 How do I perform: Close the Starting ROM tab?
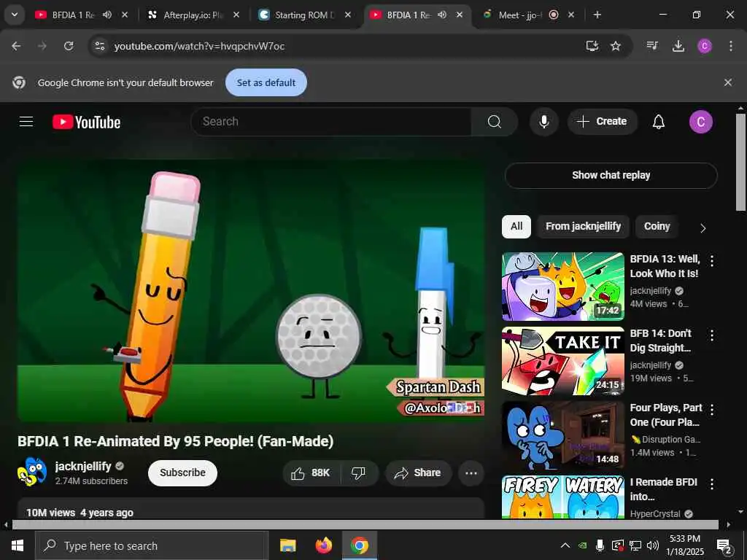[x=348, y=15]
